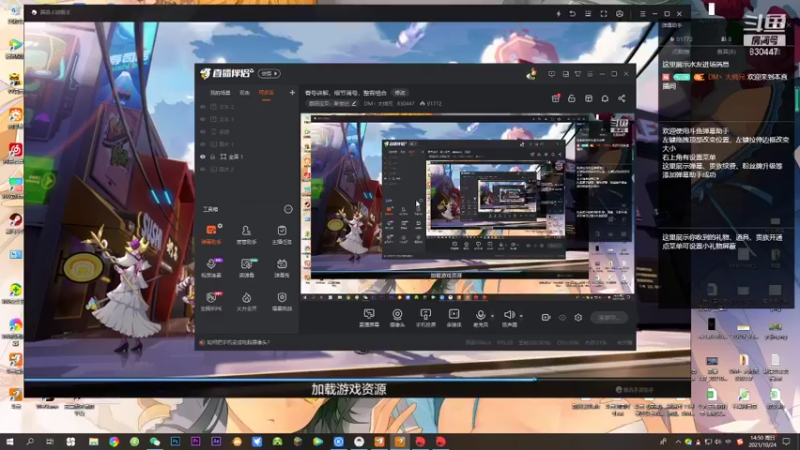Open the hamburger menu in the 直播伴侣 title bar

(590, 74)
